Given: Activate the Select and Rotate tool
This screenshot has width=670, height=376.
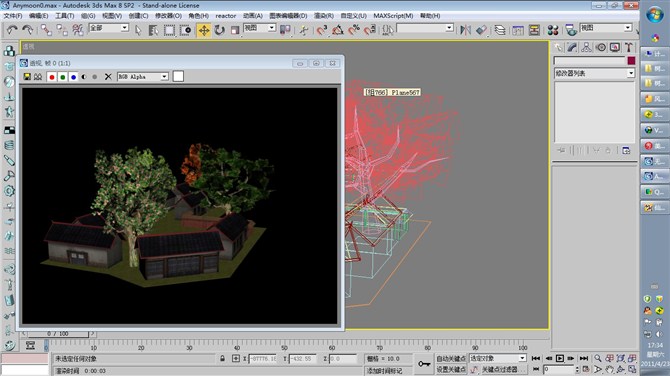Looking at the screenshot, I should tap(220, 30).
